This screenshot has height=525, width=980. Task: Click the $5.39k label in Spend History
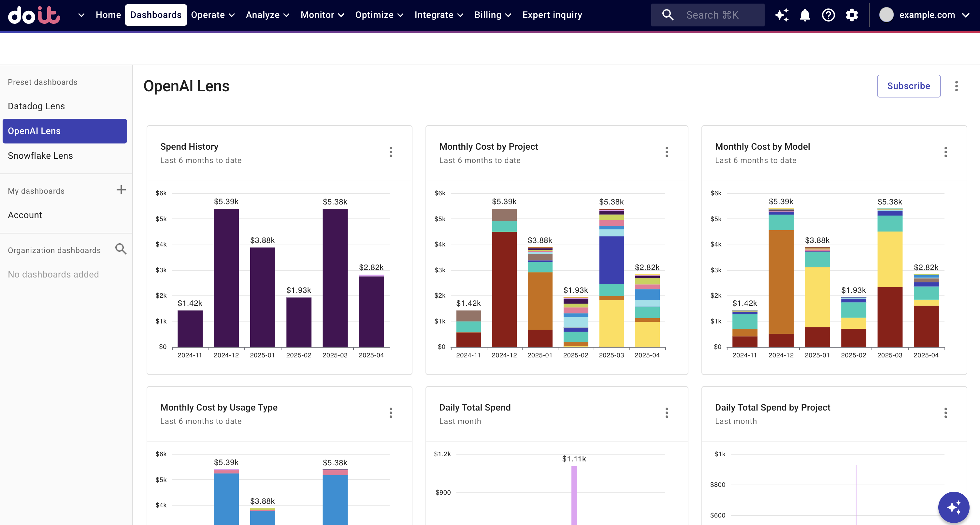point(226,202)
